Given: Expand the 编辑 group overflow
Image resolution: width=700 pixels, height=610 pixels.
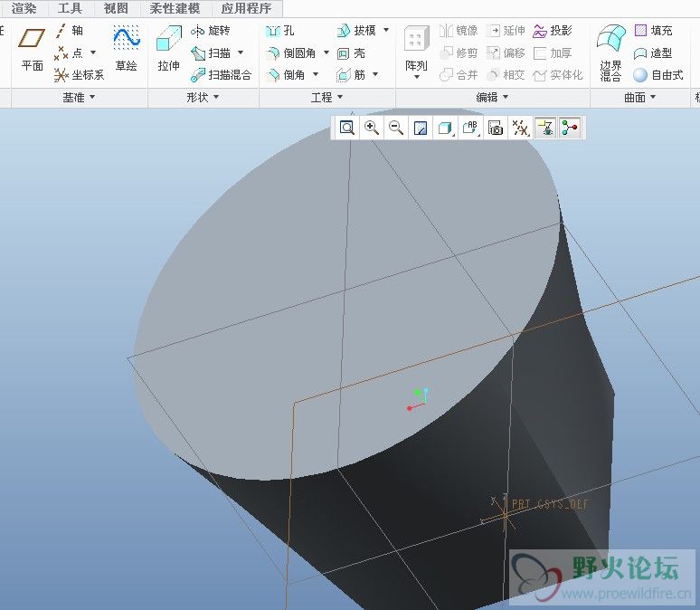Looking at the screenshot, I should coord(492,97).
